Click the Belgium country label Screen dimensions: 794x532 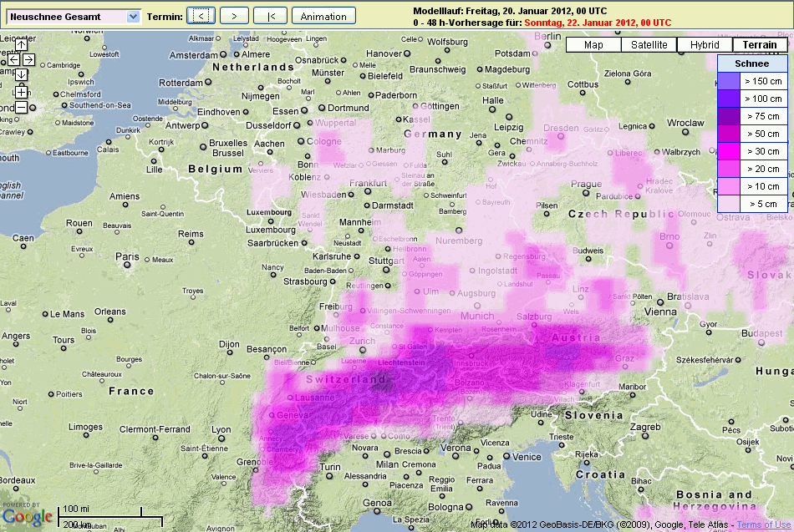[215, 169]
